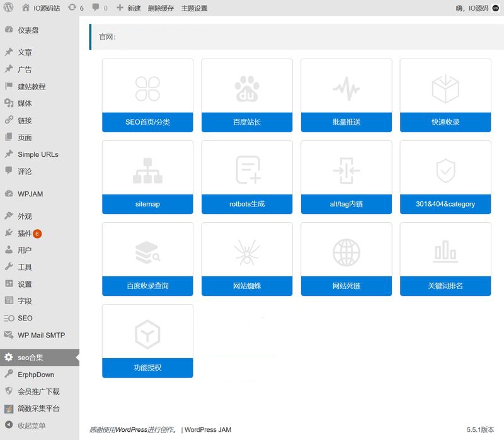Open the updates refresh icon showing 6
504x440 pixels.
[x=72, y=8]
